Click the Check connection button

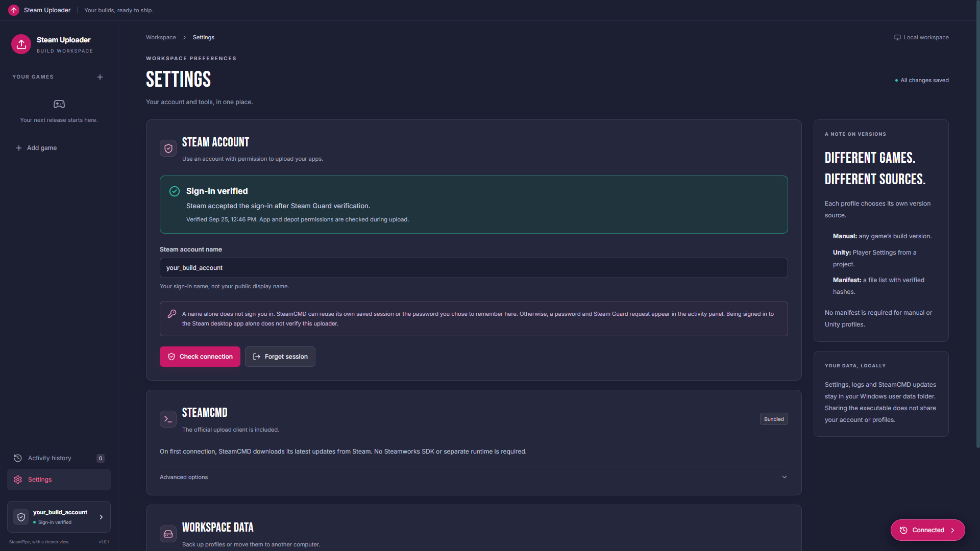(200, 357)
